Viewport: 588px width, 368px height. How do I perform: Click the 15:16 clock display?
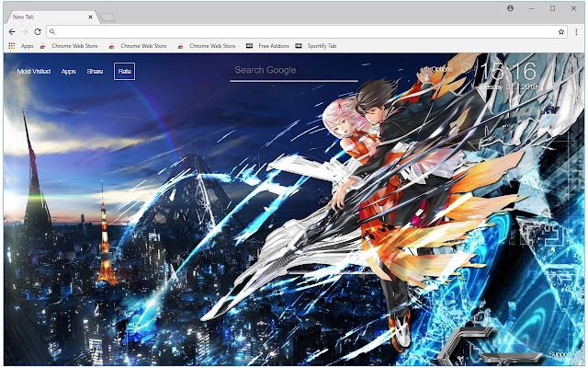(508, 71)
